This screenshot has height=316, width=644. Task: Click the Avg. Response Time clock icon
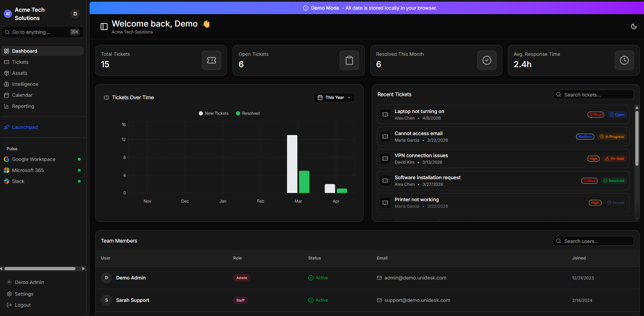click(624, 60)
